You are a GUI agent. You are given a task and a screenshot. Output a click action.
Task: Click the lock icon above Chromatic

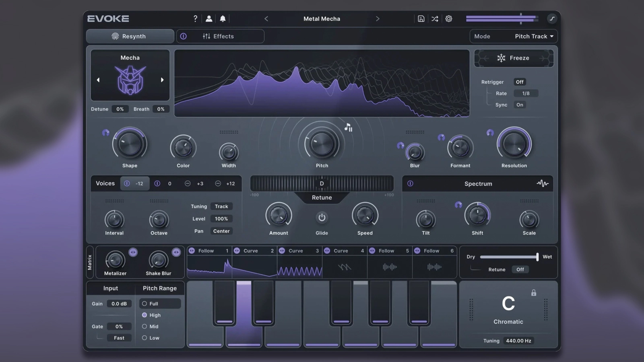pos(534,293)
